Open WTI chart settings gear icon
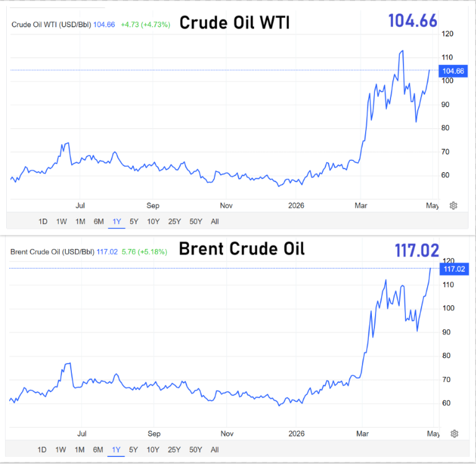Viewport: 476px width, 465px height. point(454,206)
